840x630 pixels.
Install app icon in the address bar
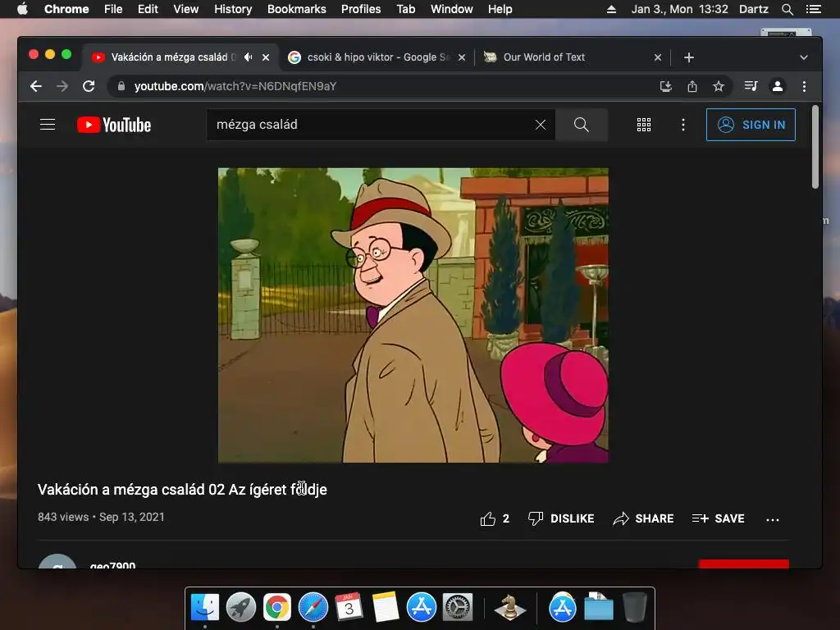(666, 86)
